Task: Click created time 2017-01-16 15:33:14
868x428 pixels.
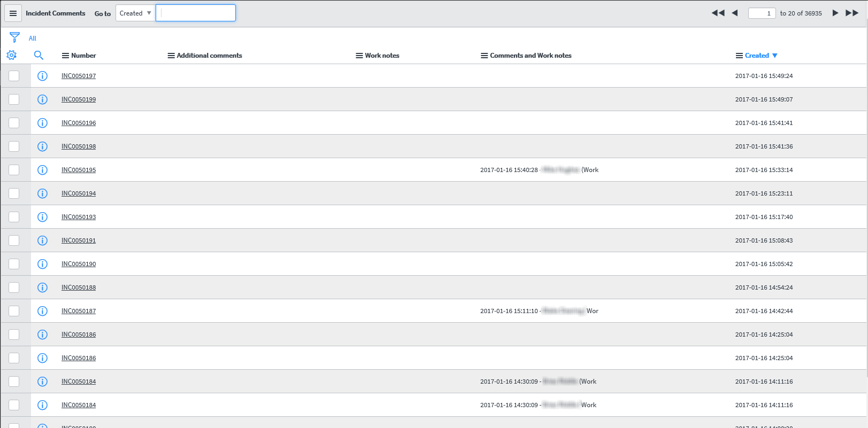Action: coord(764,170)
